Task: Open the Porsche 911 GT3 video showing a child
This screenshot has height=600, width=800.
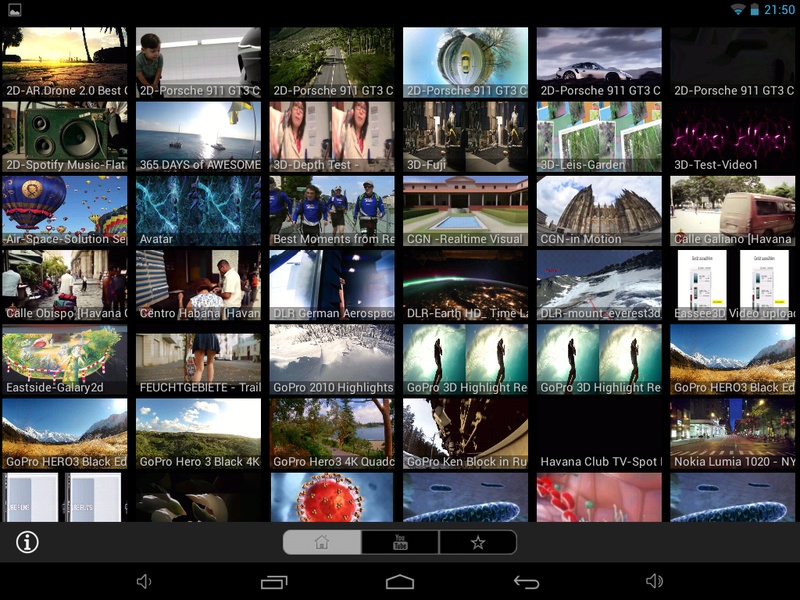Action: [198, 62]
